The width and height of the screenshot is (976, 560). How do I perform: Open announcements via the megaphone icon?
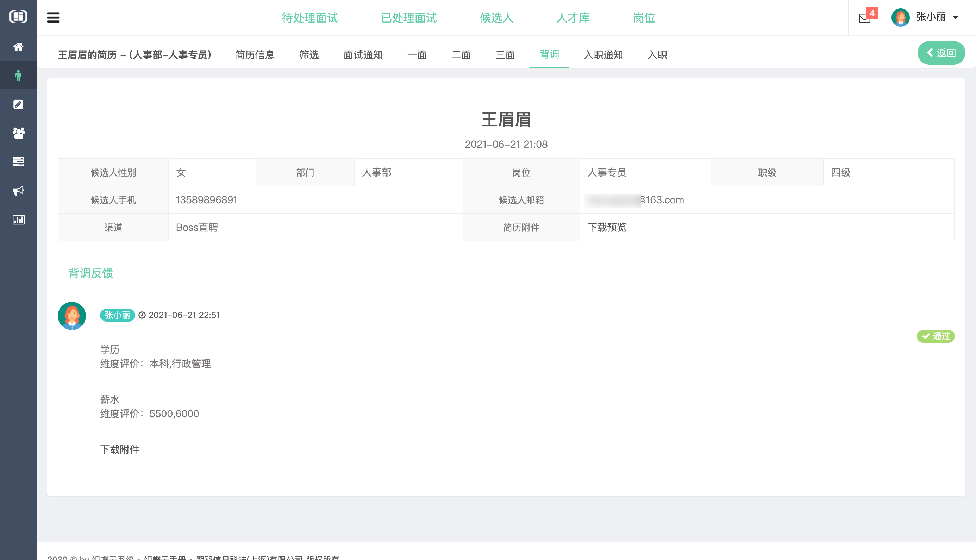(18, 191)
